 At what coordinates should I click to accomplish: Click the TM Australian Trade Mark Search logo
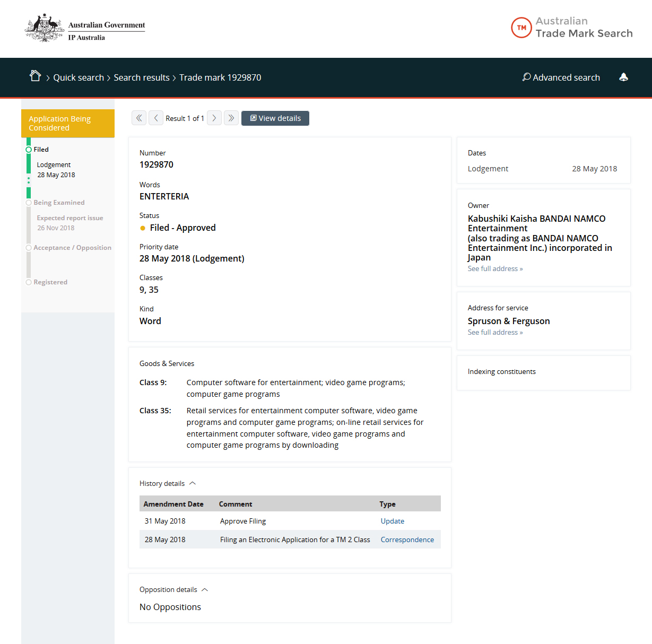click(x=572, y=28)
